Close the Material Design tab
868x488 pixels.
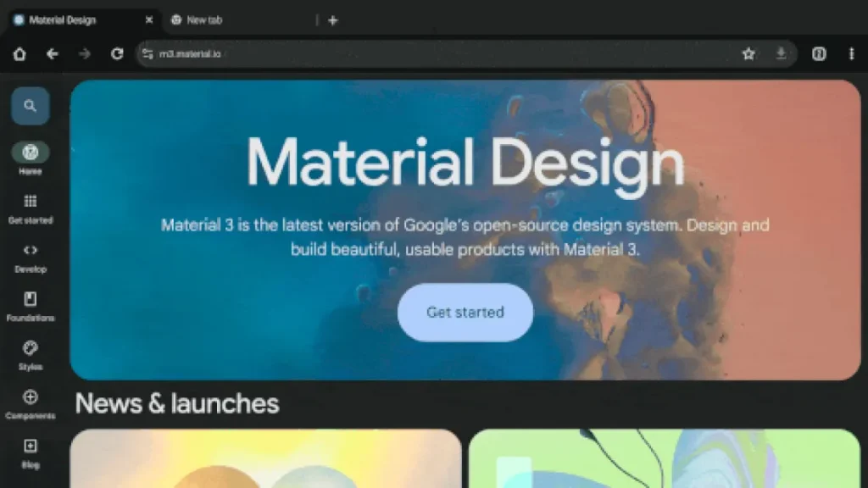tap(149, 20)
